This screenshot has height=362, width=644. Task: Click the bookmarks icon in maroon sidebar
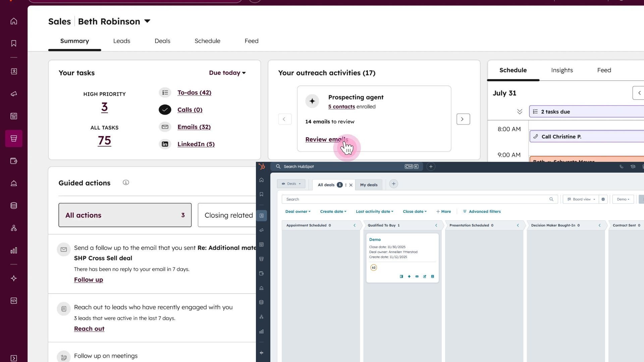14,44
